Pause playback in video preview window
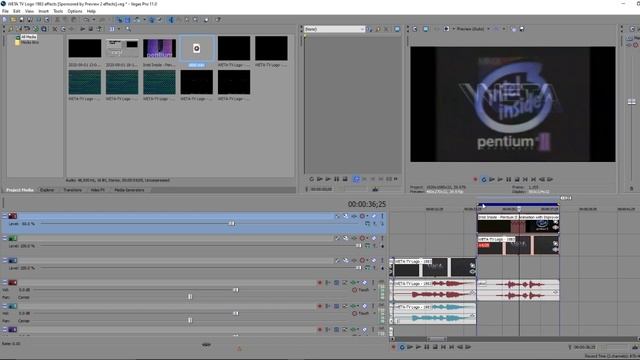 point(509,179)
